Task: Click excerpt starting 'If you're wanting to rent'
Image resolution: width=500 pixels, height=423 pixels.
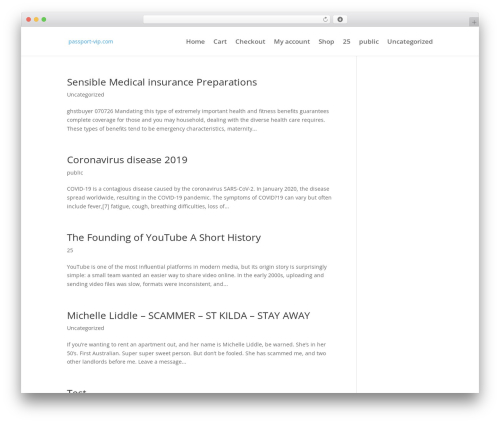Action: (x=196, y=353)
